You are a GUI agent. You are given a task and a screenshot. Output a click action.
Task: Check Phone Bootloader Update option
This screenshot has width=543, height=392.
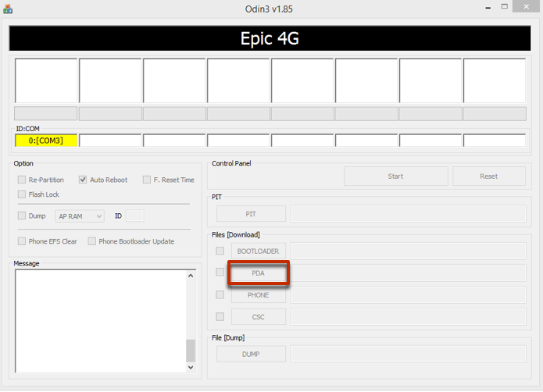[91, 241]
